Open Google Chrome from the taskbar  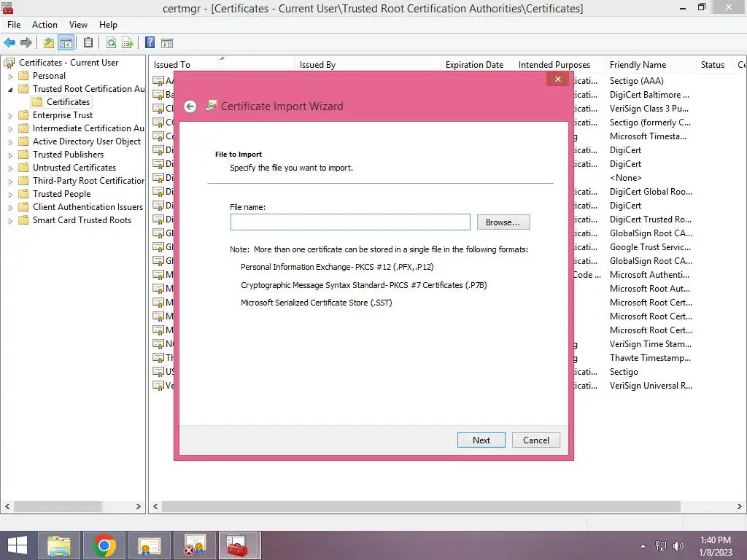104,545
